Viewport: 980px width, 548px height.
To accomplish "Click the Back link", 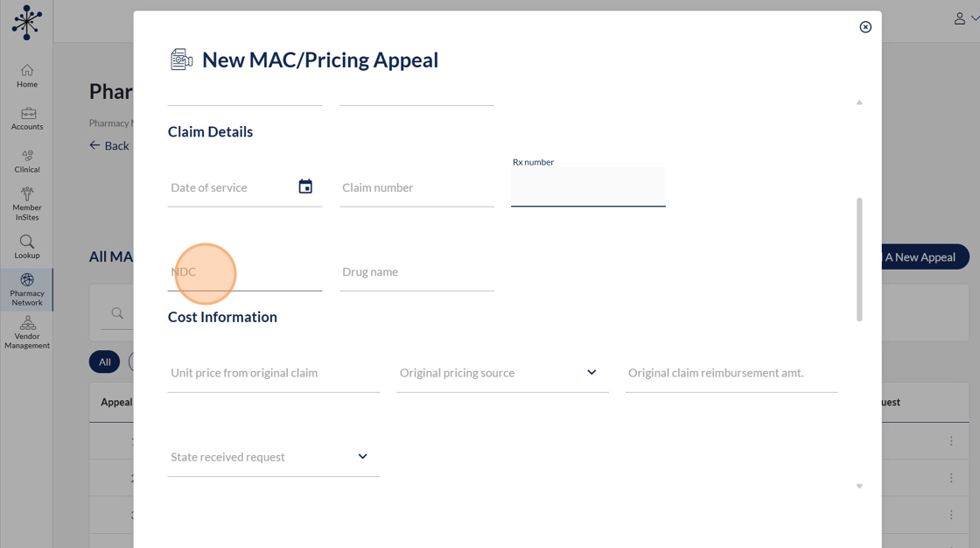I will (x=109, y=145).
